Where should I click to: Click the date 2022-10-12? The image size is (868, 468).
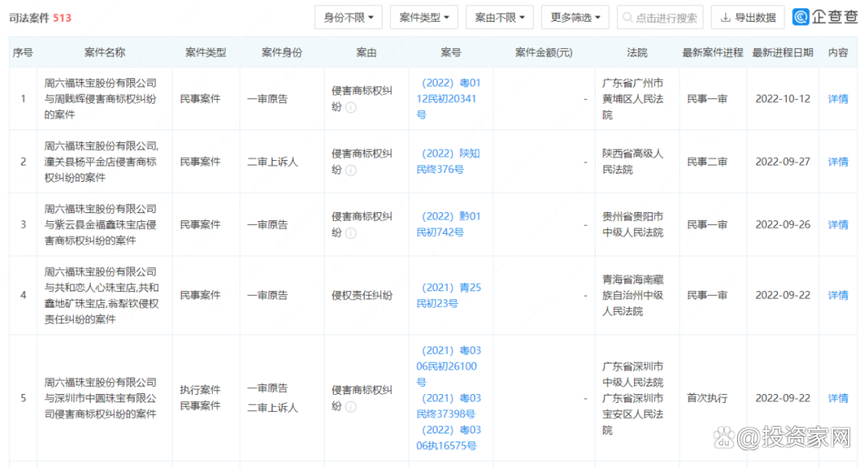point(783,99)
